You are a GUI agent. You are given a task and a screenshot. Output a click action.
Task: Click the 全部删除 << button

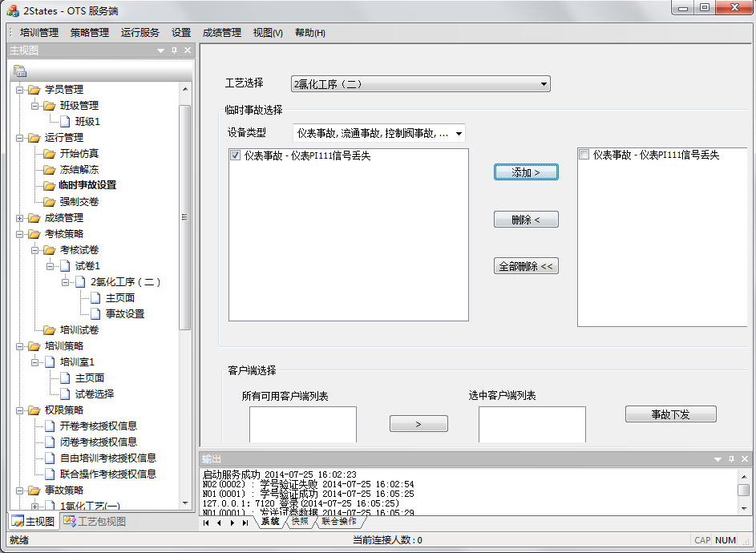(526, 266)
